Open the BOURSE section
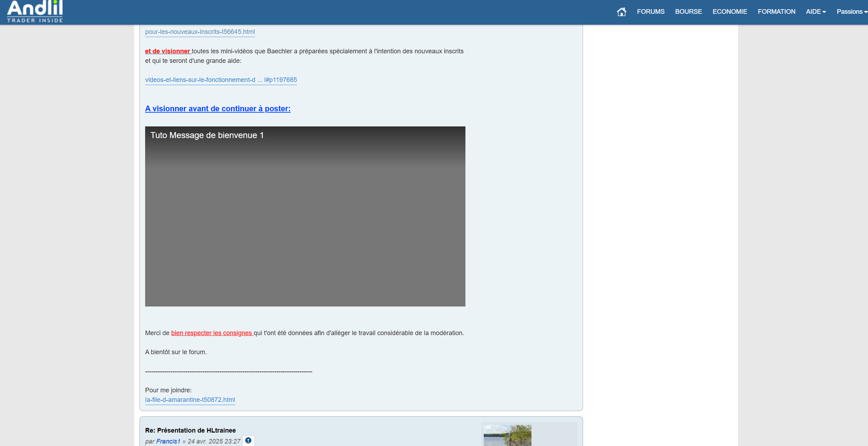 point(688,12)
